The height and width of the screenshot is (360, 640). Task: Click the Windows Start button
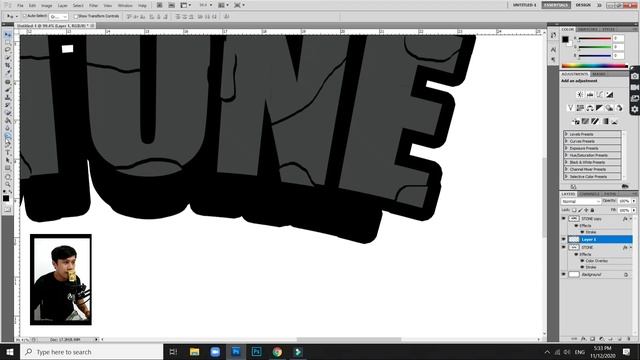point(10,352)
